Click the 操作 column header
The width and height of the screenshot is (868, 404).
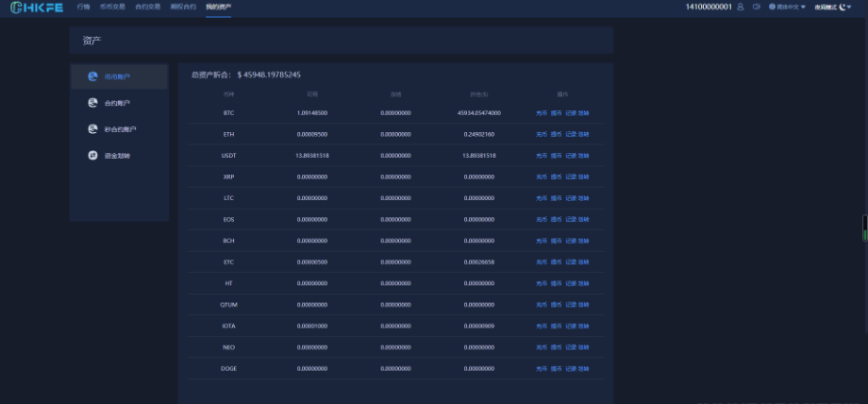[x=562, y=94]
